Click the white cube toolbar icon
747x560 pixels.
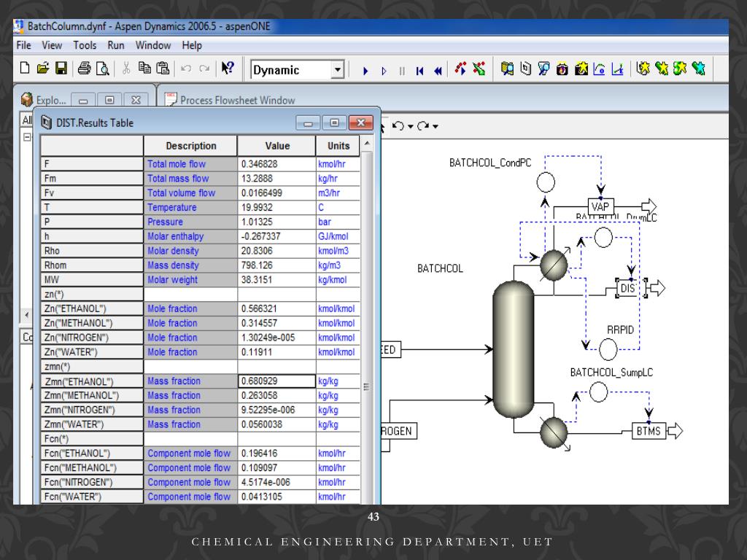[525, 69]
